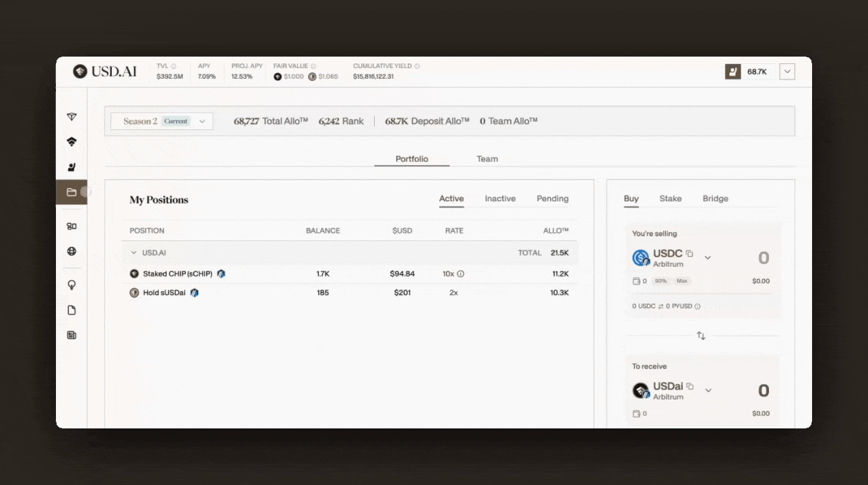Open the layered stack icon in the sidebar
Image resolution: width=868 pixels, height=485 pixels.
click(71, 141)
